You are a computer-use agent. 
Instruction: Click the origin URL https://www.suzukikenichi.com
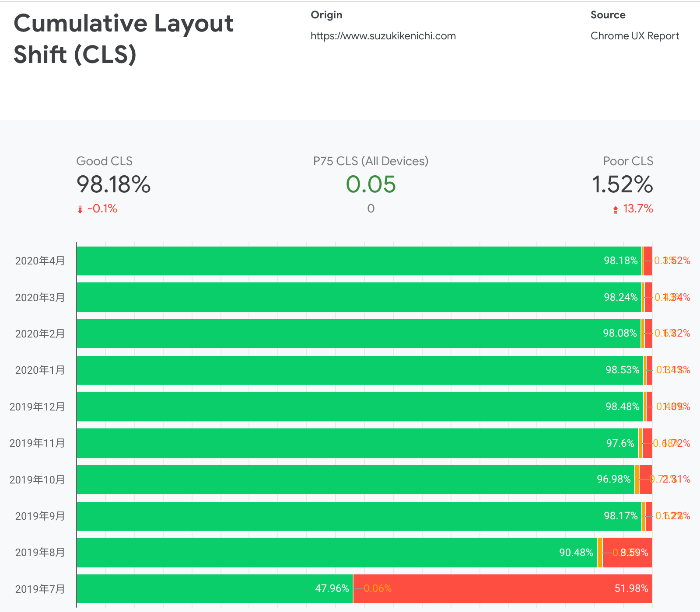coord(383,36)
